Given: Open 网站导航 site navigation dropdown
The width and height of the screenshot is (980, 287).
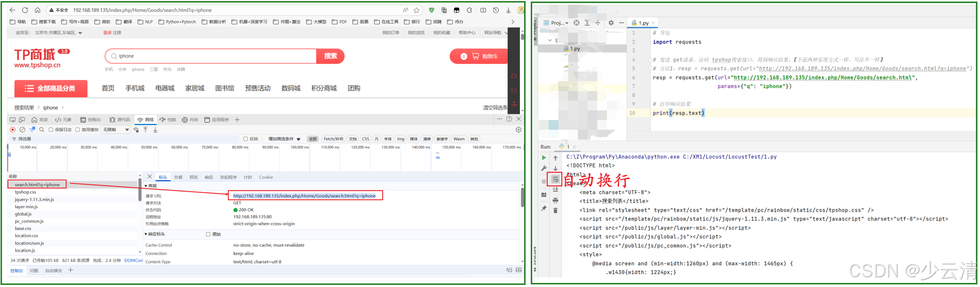Looking at the screenshot, I should tap(496, 32).
